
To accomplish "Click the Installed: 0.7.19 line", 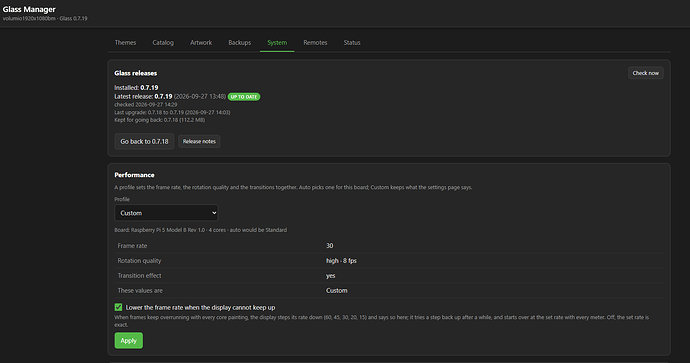I will click(x=136, y=88).
